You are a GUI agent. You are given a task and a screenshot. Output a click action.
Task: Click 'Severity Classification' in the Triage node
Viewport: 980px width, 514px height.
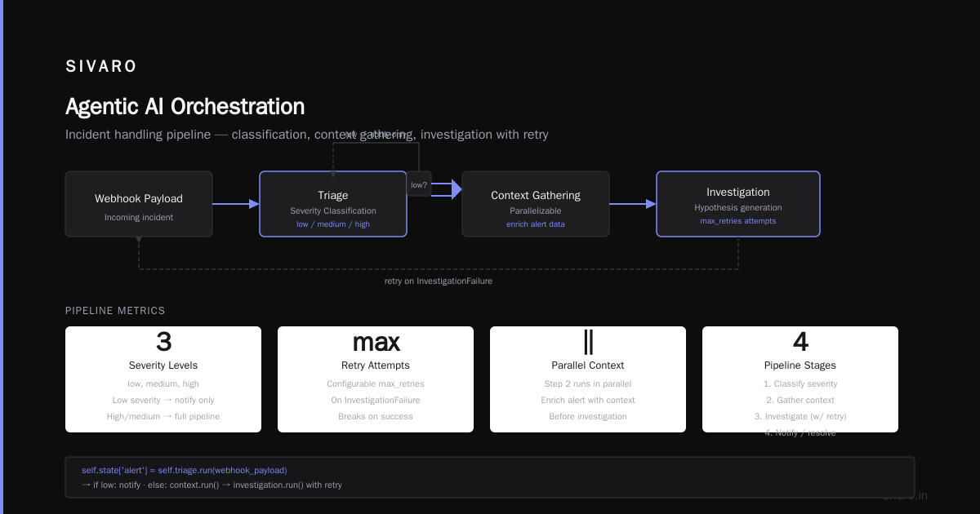coord(333,210)
